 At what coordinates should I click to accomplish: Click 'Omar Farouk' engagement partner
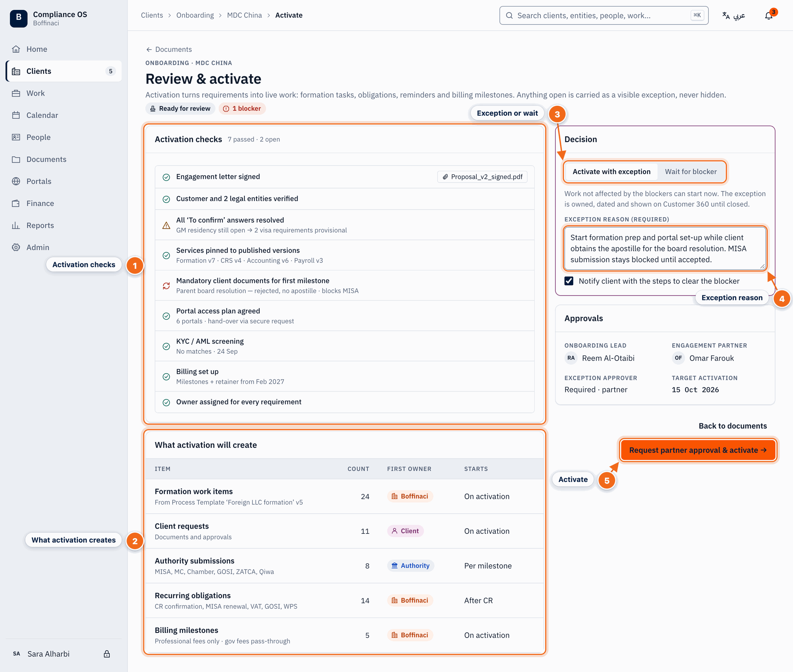pos(711,358)
